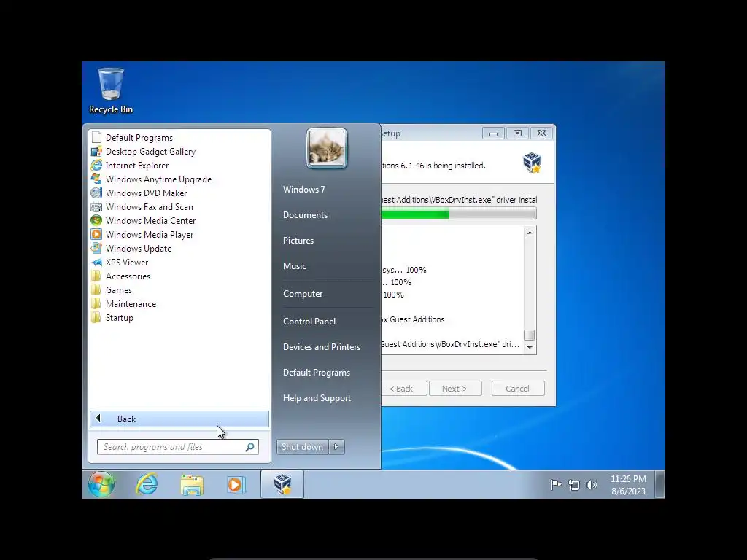The width and height of the screenshot is (747, 560).
Task: Click the VirtualBox setup taskbar icon
Action: point(282,484)
